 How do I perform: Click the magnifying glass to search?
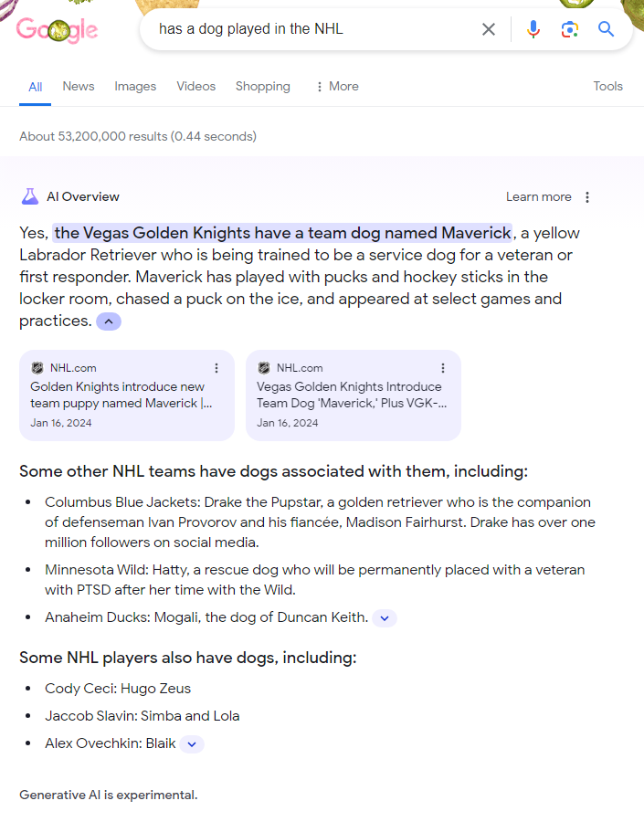(x=606, y=28)
